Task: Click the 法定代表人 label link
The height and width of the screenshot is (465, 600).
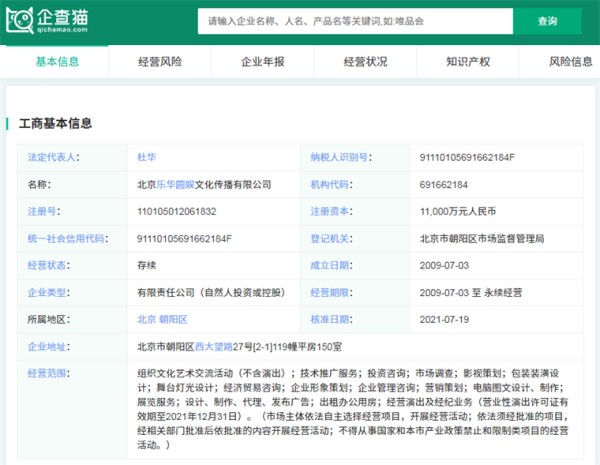Action: coord(51,157)
